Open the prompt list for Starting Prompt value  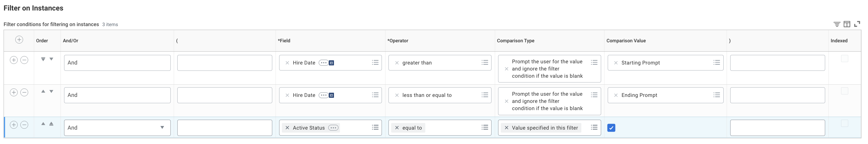coord(717,62)
